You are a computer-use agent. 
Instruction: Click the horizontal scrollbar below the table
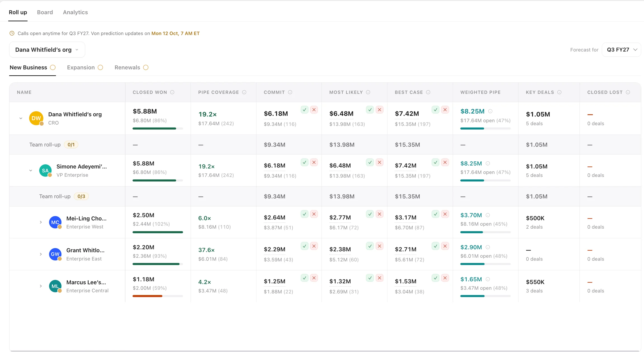point(325,351)
